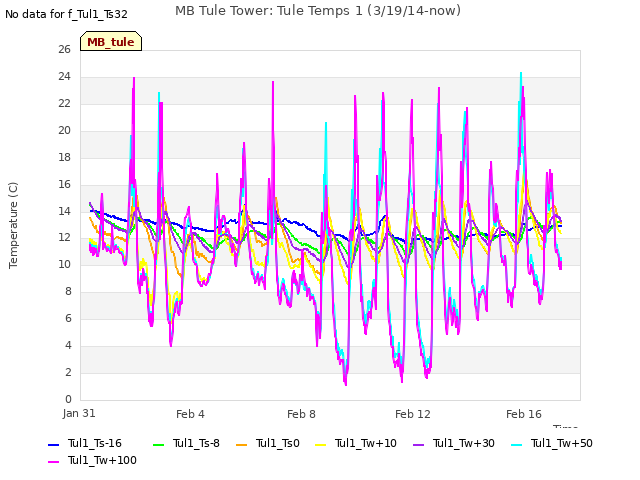Toggle the Tul1_Tw+100 legend entry
The width and height of the screenshot is (640, 480).
[x=92, y=460]
